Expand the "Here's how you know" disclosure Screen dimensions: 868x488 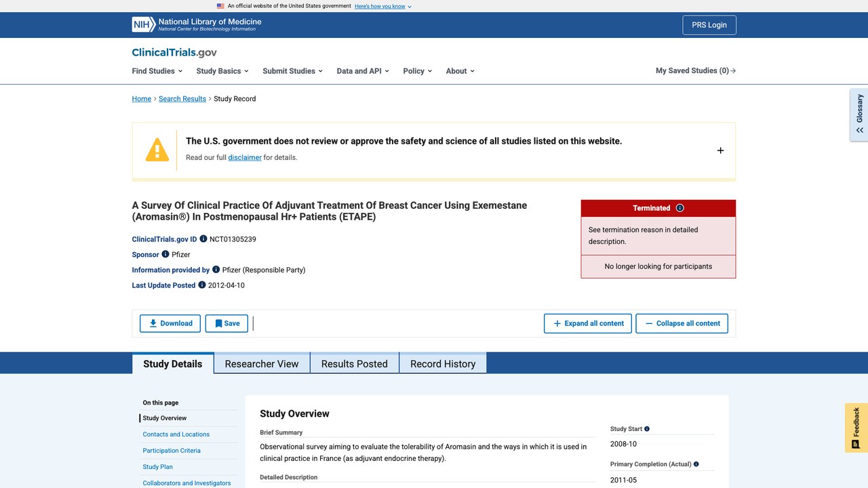coord(383,6)
